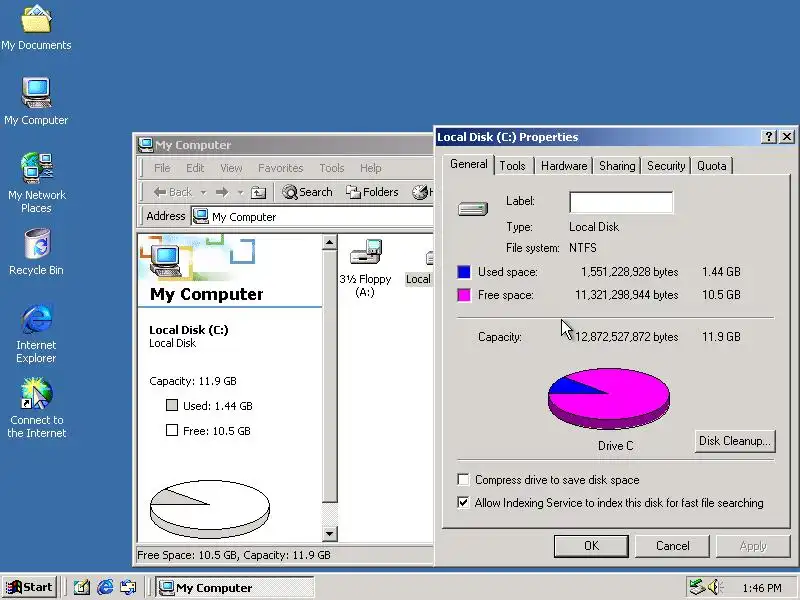Click the Cancel button
The height and width of the screenshot is (600, 800).
pyautogui.click(x=672, y=546)
